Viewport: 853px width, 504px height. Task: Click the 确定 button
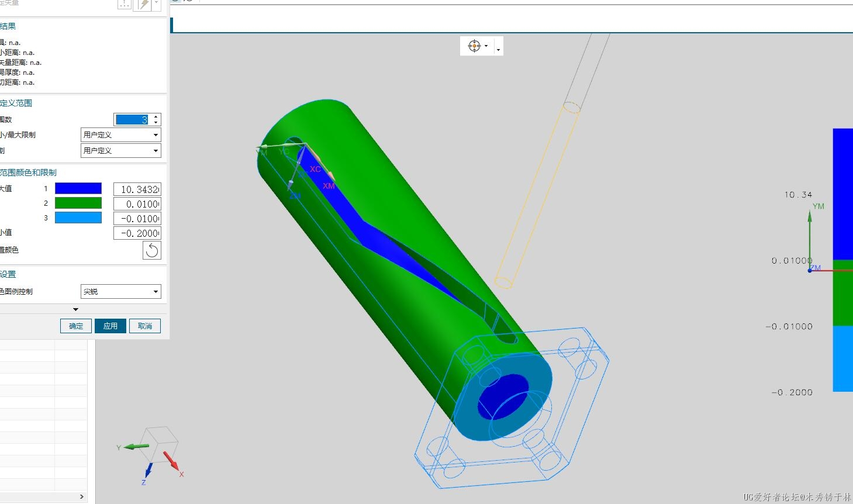(x=76, y=326)
